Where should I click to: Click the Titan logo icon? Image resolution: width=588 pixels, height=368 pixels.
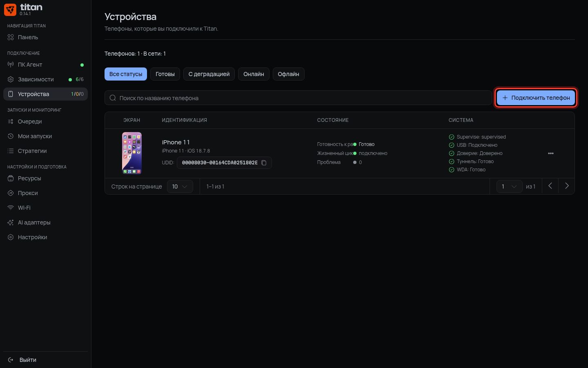10,9
